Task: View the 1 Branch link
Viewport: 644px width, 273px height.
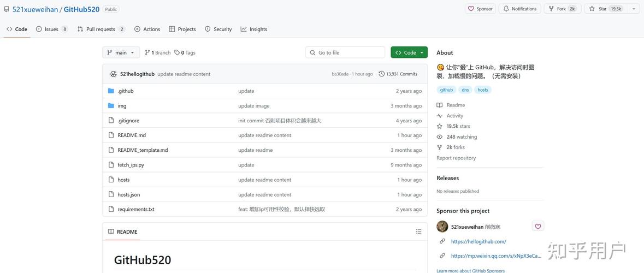Action: coord(157,52)
